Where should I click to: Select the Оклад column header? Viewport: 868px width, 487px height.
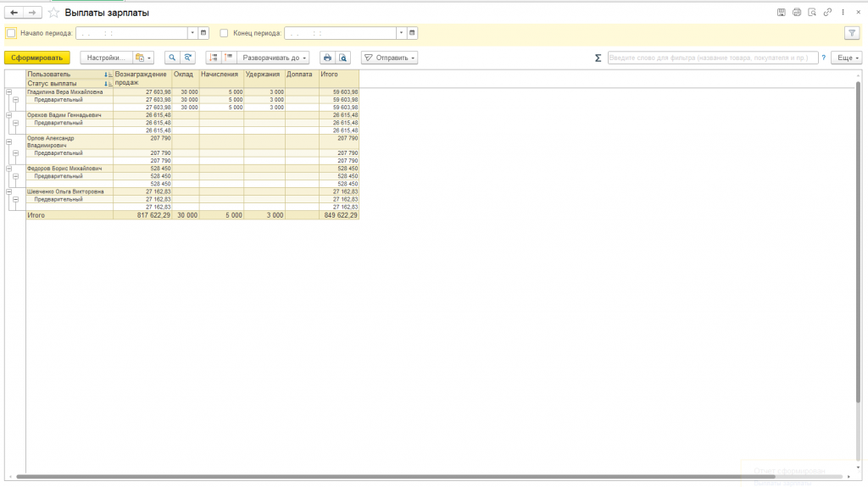coord(186,79)
